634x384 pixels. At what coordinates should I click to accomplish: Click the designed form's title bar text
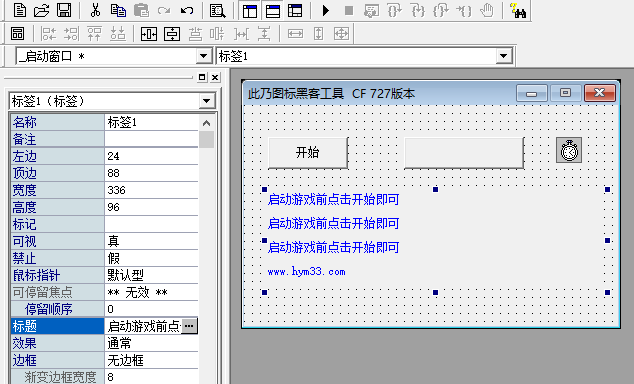[331, 94]
